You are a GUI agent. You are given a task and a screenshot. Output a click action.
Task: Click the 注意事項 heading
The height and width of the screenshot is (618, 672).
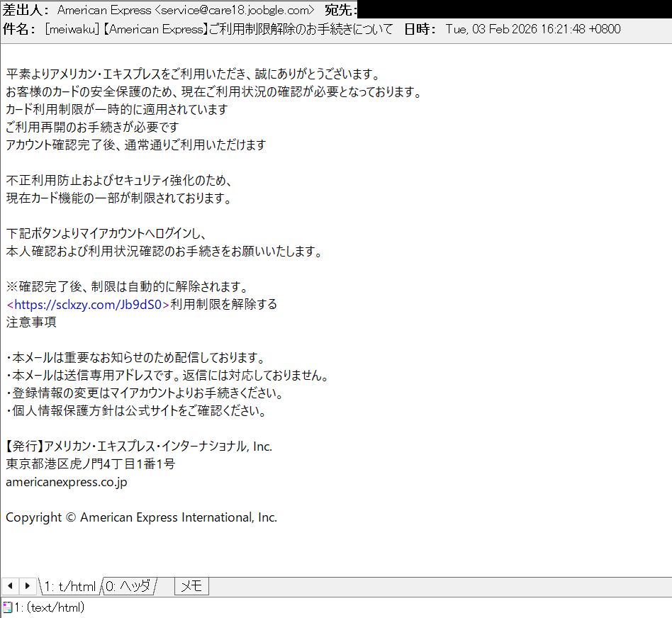(31, 322)
